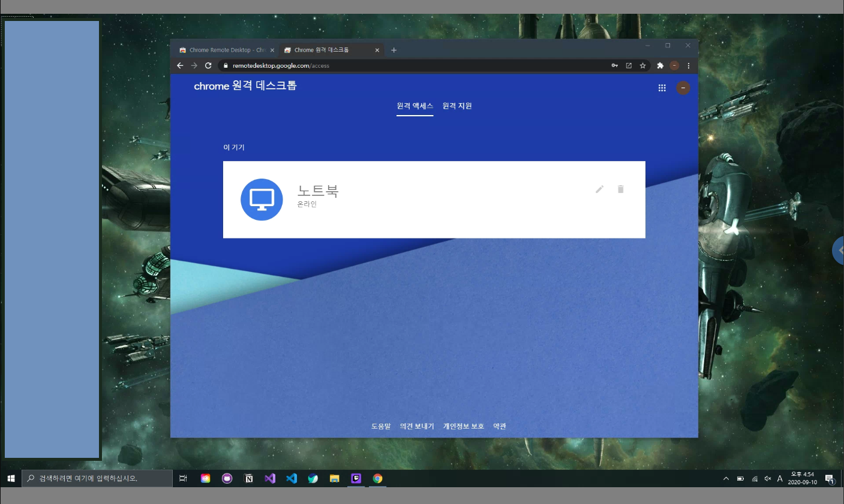Open the Chrome three-dot menu
Viewport: 844px width, 504px height.
click(688, 65)
